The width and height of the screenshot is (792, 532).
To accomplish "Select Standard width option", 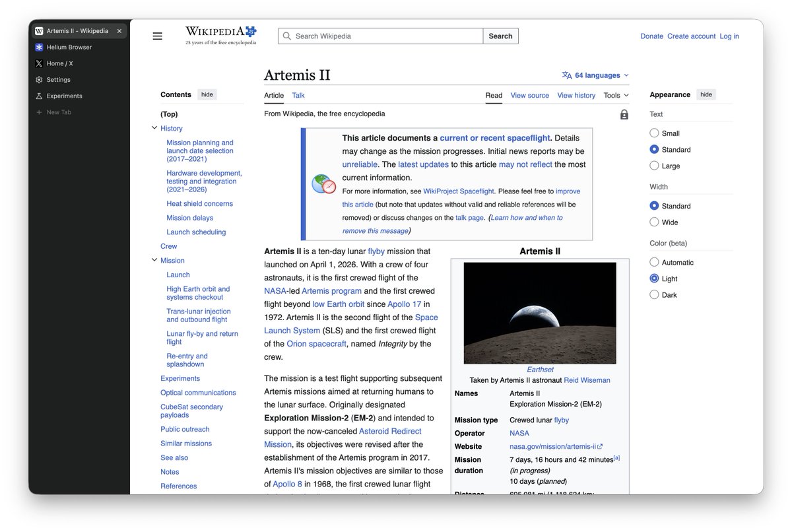I will pyautogui.click(x=654, y=206).
